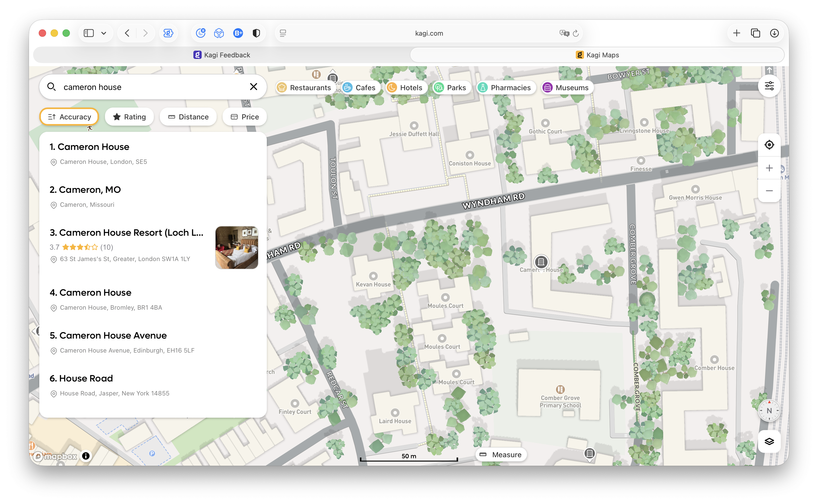
Task: Click the Measure button
Action: (501, 455)
